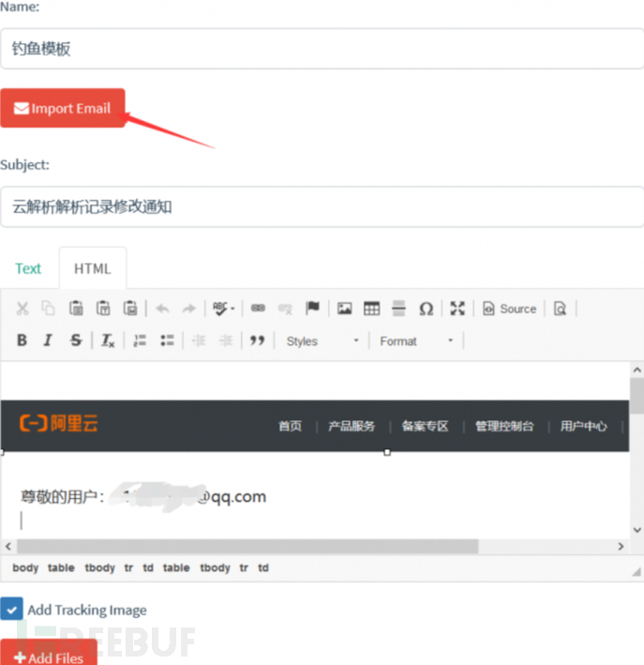Toggle bold formatting
This screenshot has width=644, height=665.
(x=22, y=340)
